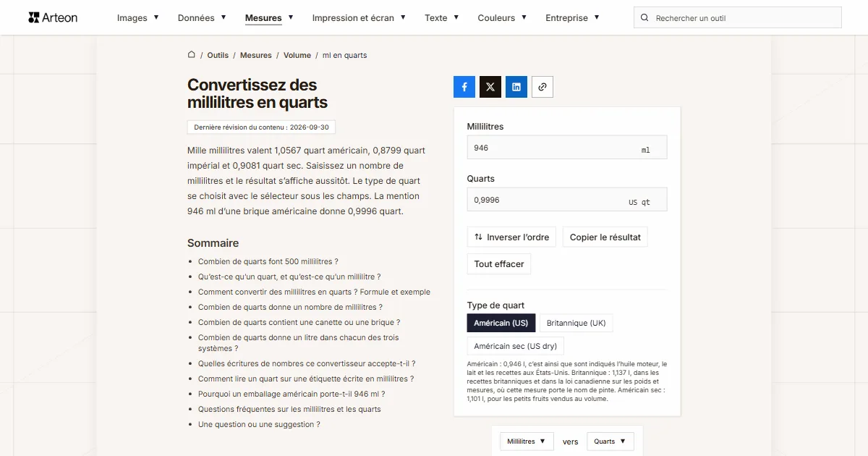868x456 pixels.
Task: Select the Britannique (UK) quart type
Action: click(576, 323)
